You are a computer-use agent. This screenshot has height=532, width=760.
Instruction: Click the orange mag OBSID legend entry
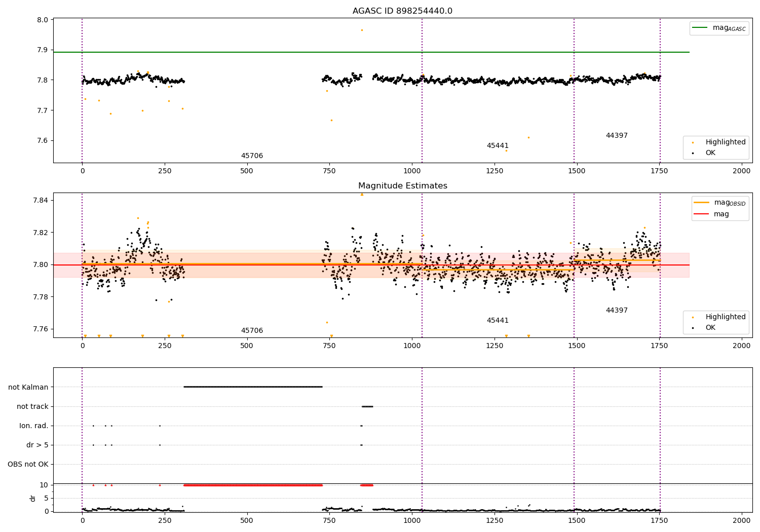coord(719,203)
